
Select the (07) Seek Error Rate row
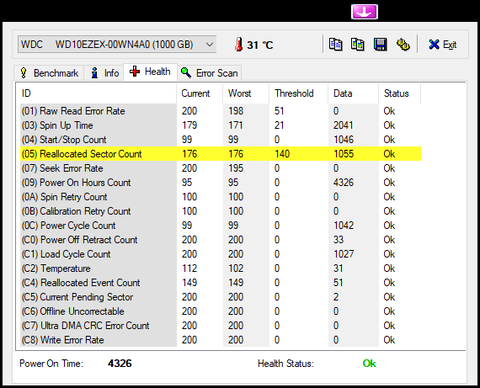220,168
